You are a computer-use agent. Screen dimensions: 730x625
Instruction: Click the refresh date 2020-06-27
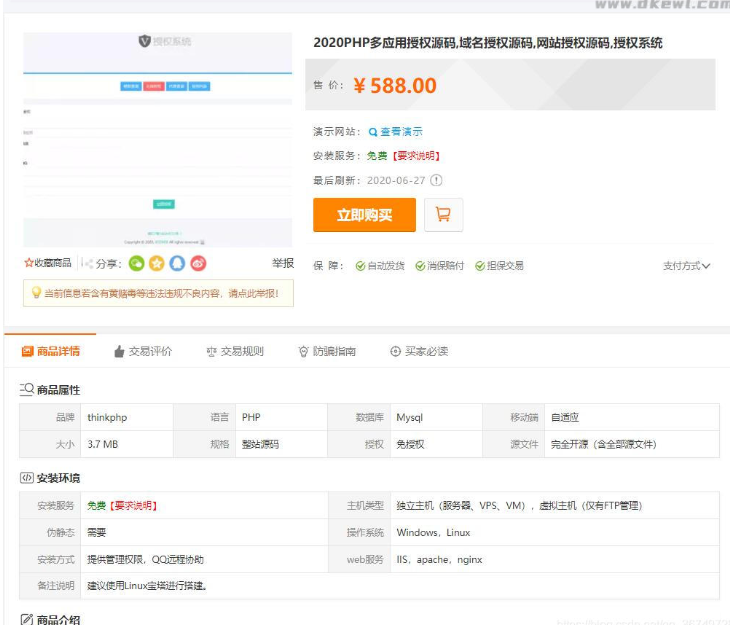click(396, 180)
